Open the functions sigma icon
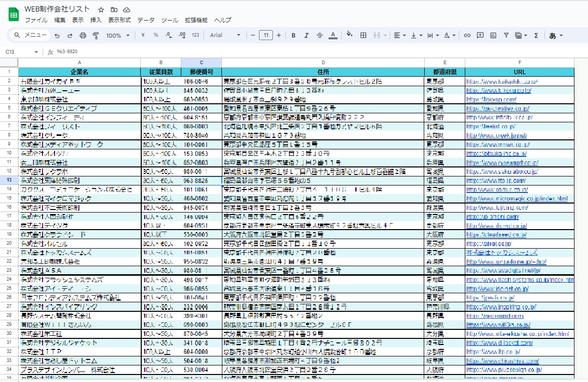The image size is (588, 382). [536, 35]
